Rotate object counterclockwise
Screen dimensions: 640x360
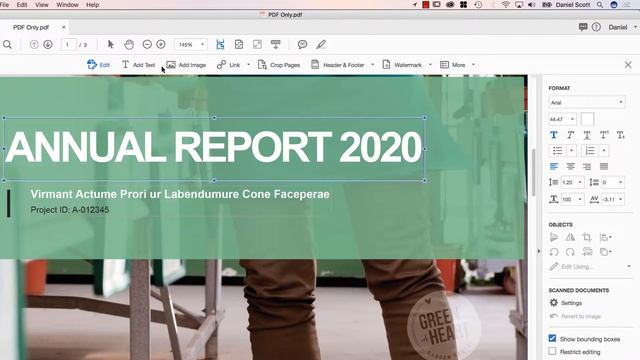pyautogui.click(x=553, y=252)
